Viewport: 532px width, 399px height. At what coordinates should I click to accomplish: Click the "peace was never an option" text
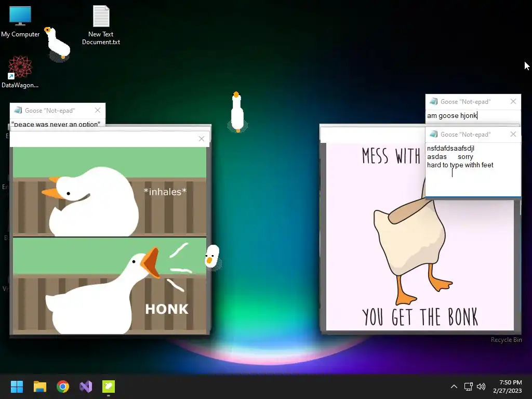[56, 124]
